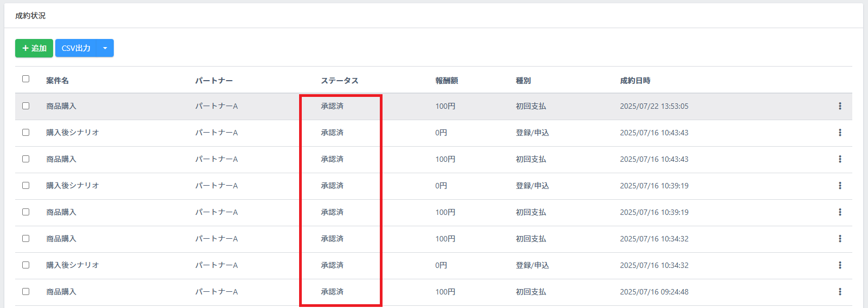This screenshot has width=868, height=308.
Task: Open three-dot menu for 商品購入 at 10:43:43
Action: 840,159
